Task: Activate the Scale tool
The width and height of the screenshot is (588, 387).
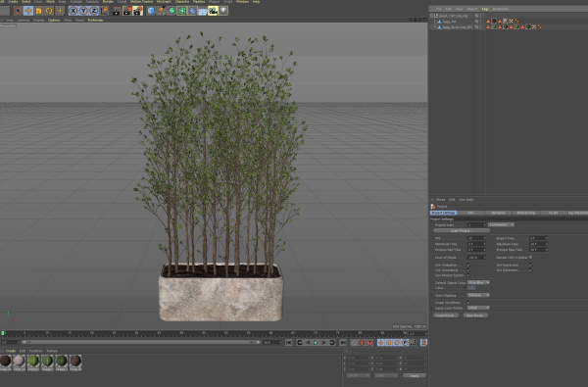Action: [x=38, y=11]
